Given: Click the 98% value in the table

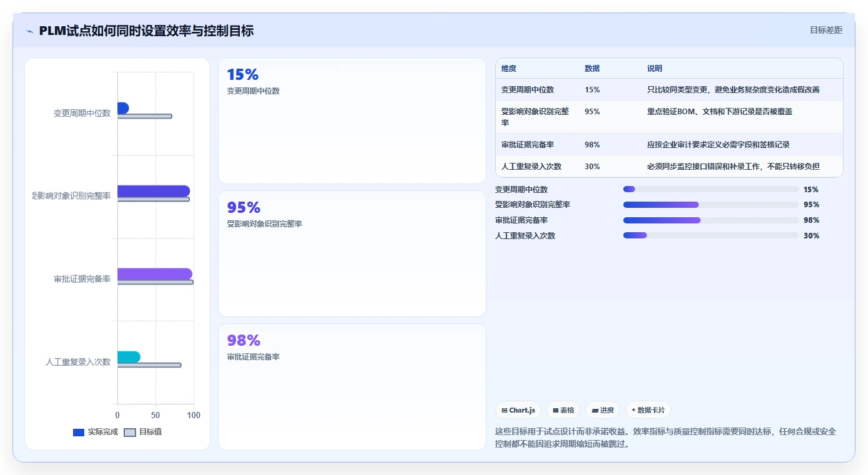Looking at the screenshot, I should [x=592, y=145].
